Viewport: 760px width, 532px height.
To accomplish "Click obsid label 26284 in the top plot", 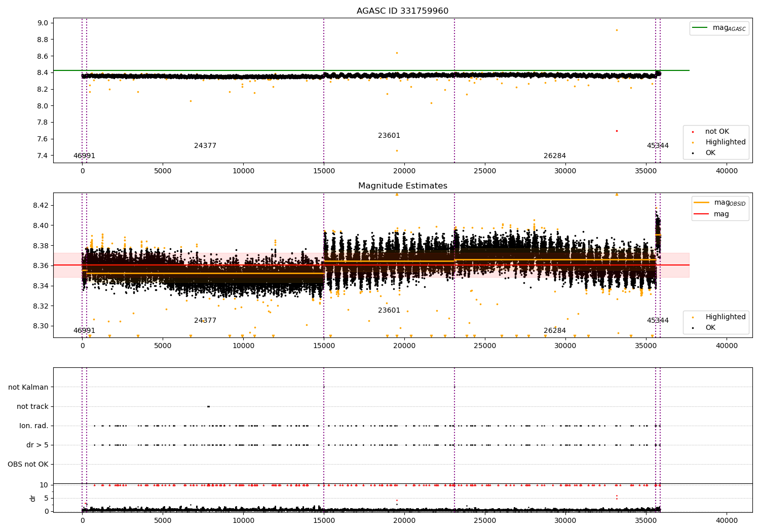I will (555, 156).
